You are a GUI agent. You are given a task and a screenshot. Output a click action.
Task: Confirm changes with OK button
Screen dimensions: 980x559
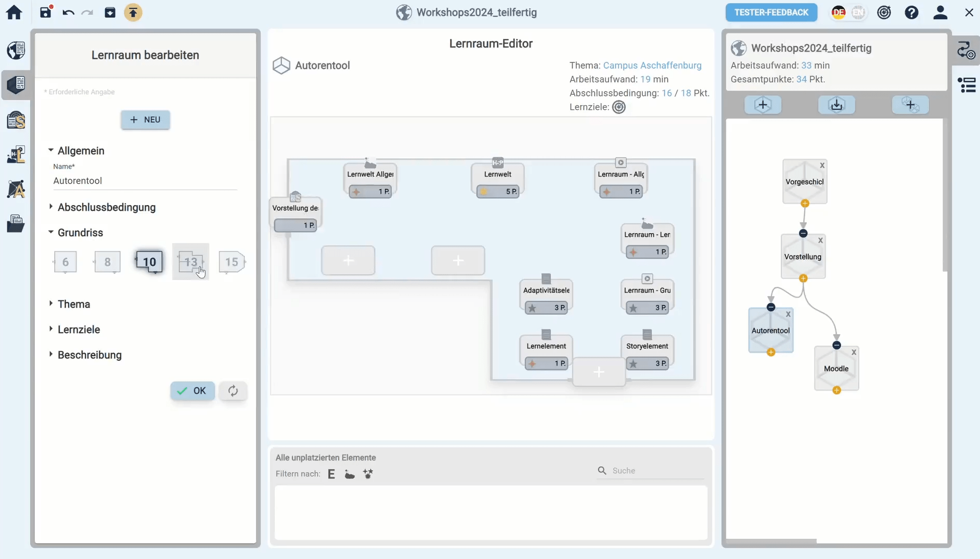pyautogui.click(x=192, y=391)
